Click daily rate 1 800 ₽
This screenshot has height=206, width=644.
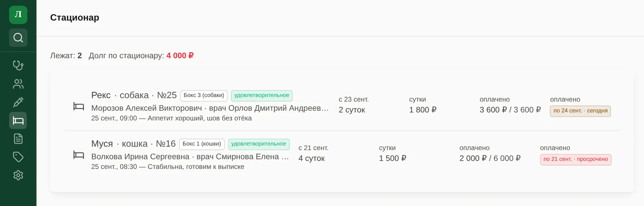pyautogui.click(x=423, y=110)
